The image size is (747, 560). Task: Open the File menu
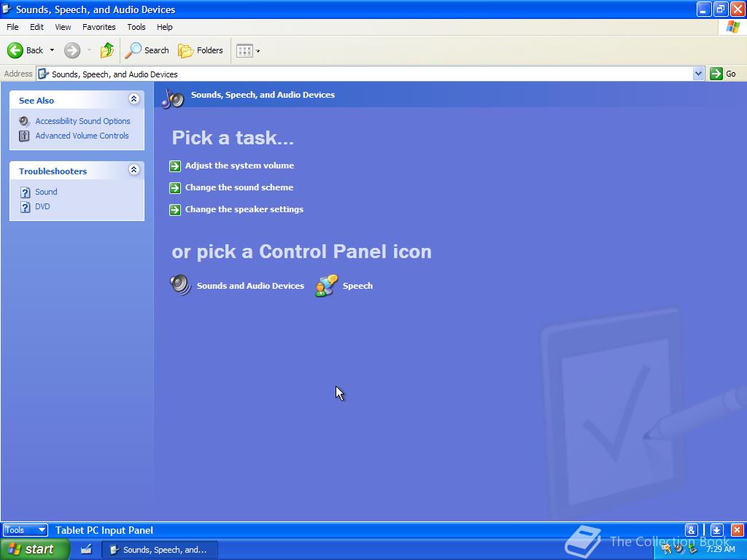12,27
